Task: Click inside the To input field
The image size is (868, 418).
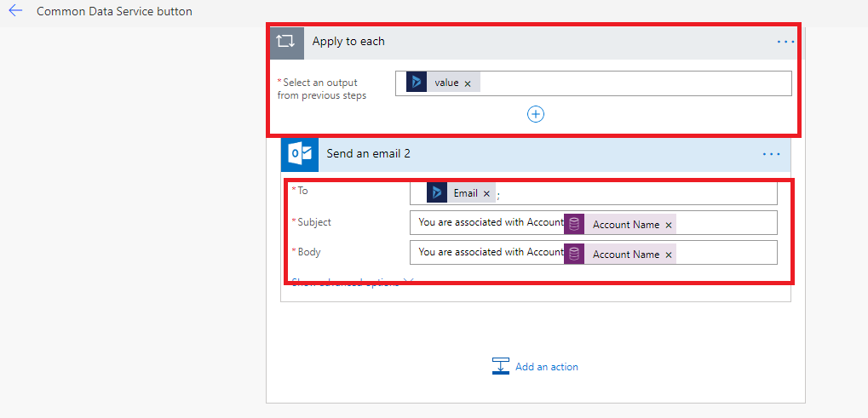Action: [x=639, y=194]
